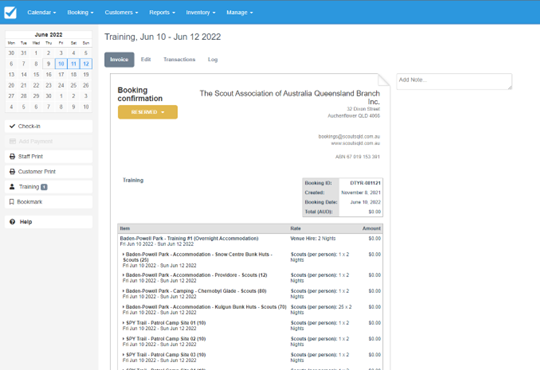Click the Item column header
The image size is (540, 370).
[x=125, y=228]
